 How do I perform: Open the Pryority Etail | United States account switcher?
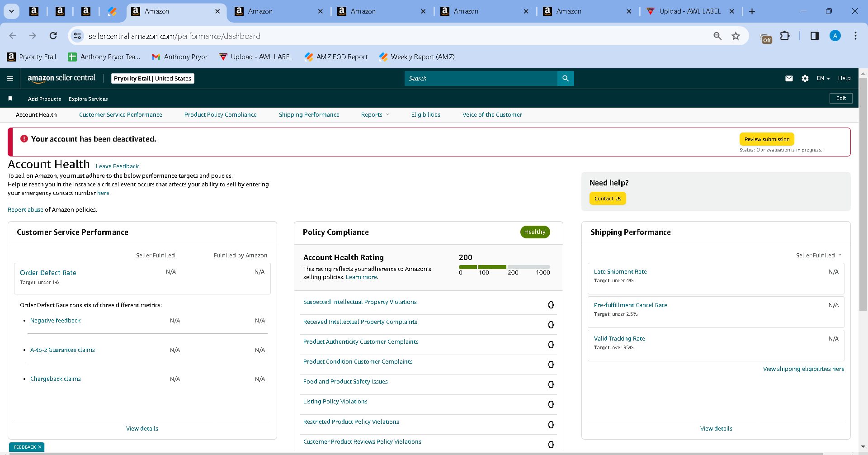coord(153,78)
